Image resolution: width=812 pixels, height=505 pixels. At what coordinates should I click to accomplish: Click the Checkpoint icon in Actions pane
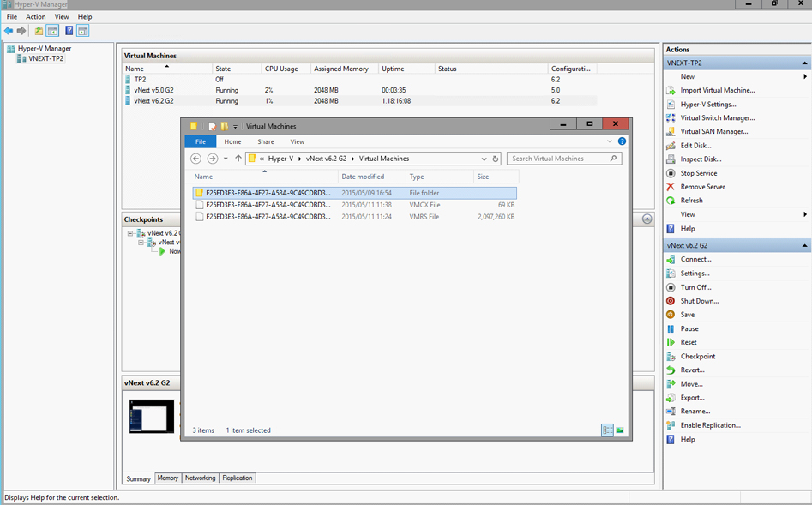tap(671, 357)
